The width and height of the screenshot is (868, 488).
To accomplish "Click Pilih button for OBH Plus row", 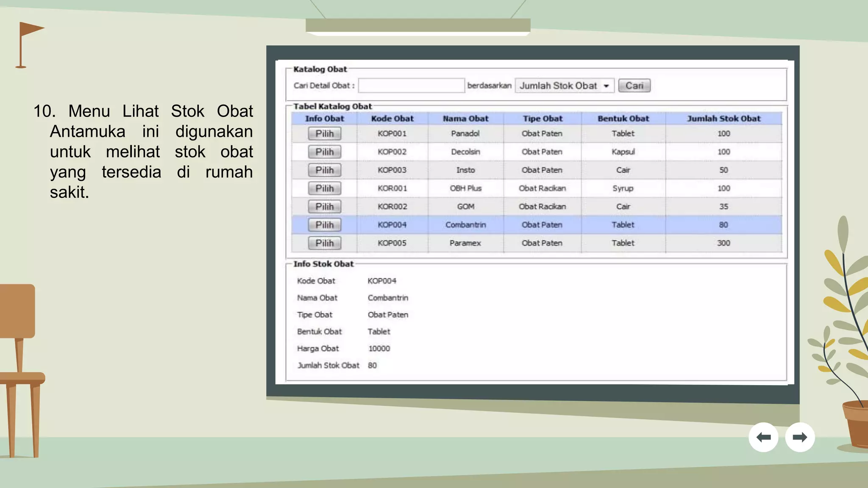I will coord(324,189).
